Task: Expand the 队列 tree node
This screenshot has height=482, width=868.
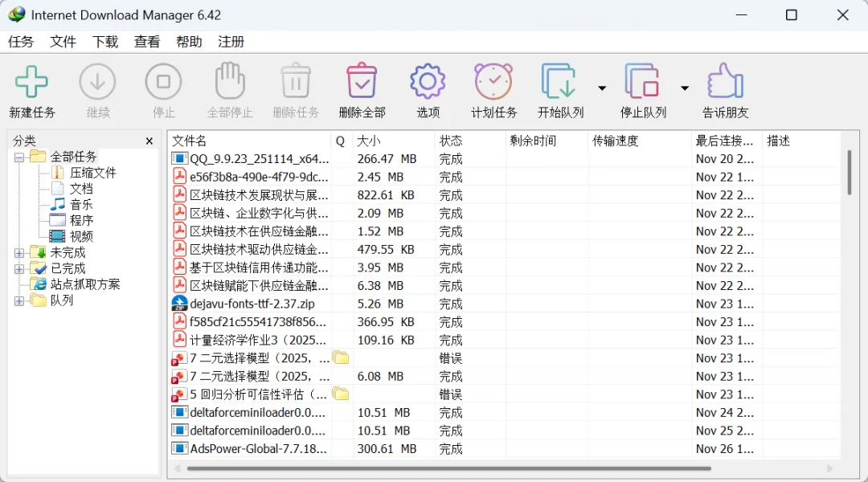Action: coord(19,301)
